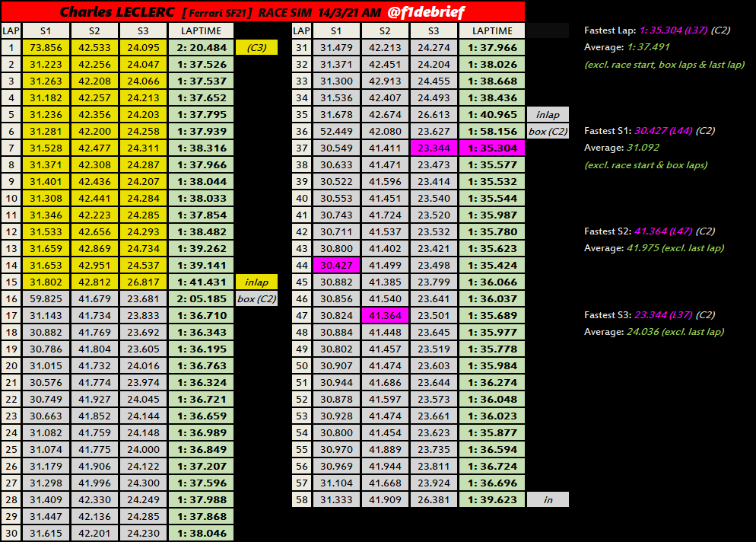Screen dimensions: 756x542
Task: Click lap 15 S3 value 26.817
Action: (143, 282)
